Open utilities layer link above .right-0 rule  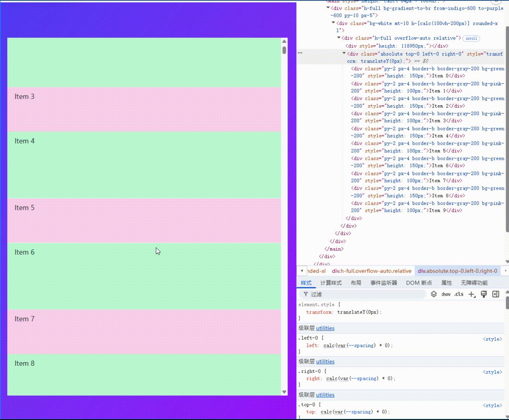tap(325, 362)
